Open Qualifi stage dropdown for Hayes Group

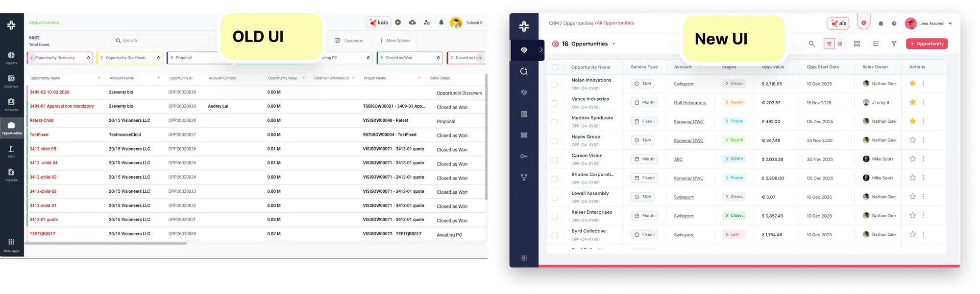(x=734, y=140)
